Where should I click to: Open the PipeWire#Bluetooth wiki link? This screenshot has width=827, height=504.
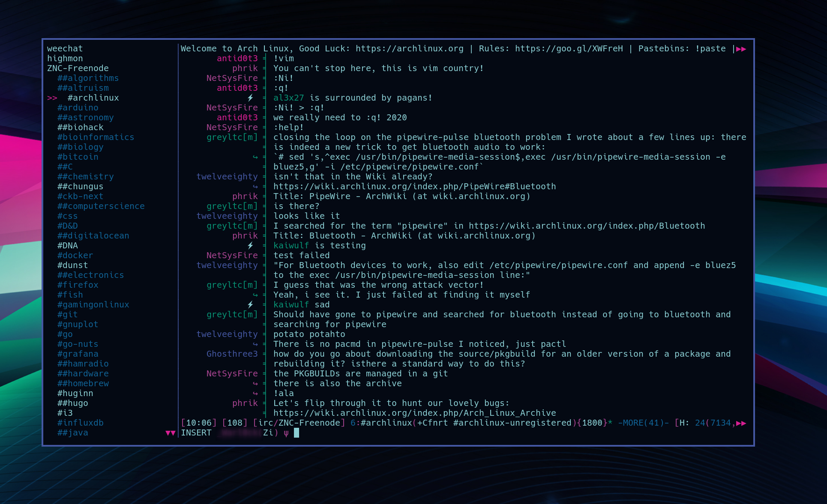414,187
